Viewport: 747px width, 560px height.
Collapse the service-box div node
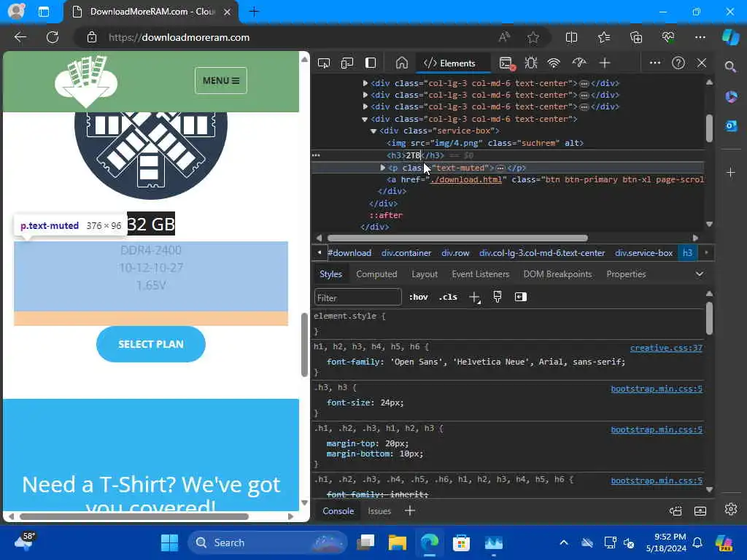click(373, 131)
